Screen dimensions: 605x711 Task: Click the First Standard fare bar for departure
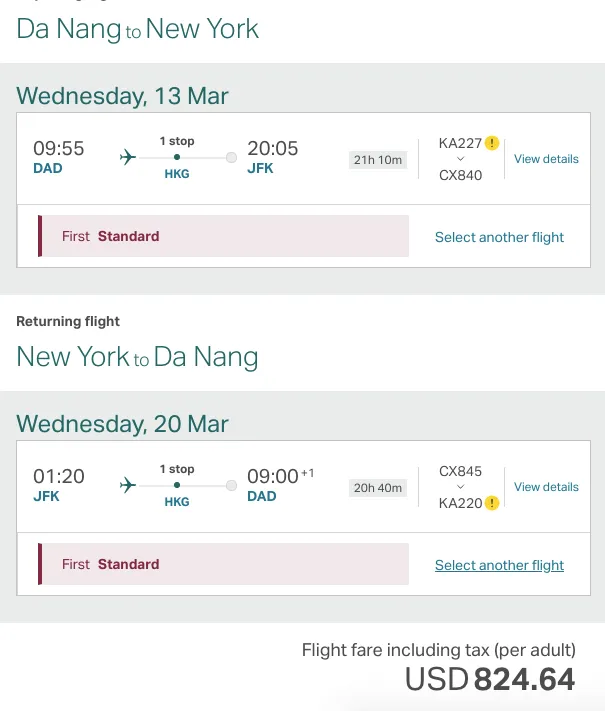[224, 236]
